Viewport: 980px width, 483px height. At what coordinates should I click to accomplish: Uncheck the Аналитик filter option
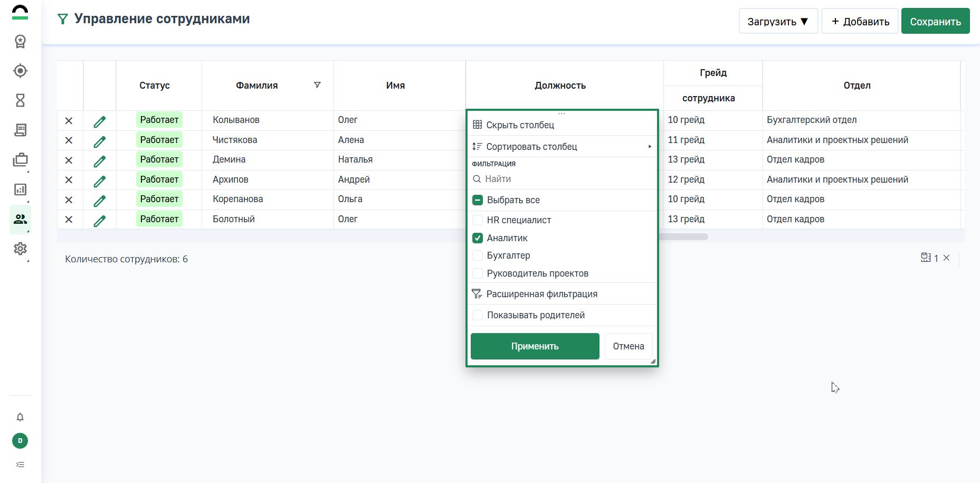coord(478,238)
